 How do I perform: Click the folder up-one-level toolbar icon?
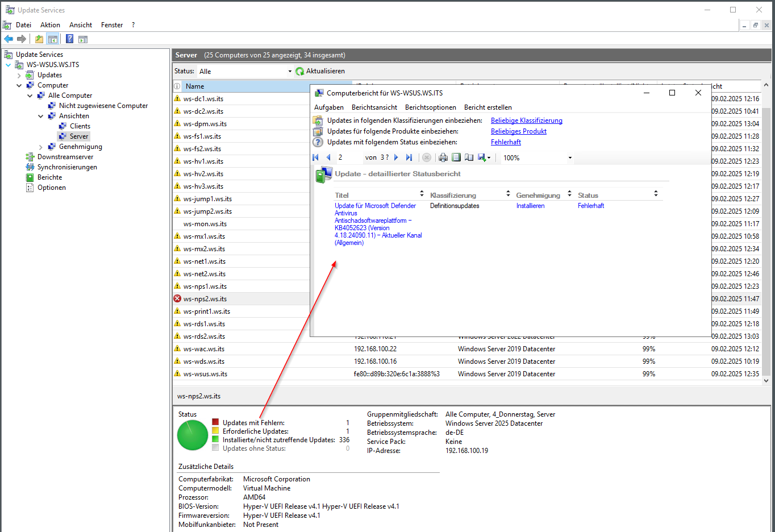point(39,39)
